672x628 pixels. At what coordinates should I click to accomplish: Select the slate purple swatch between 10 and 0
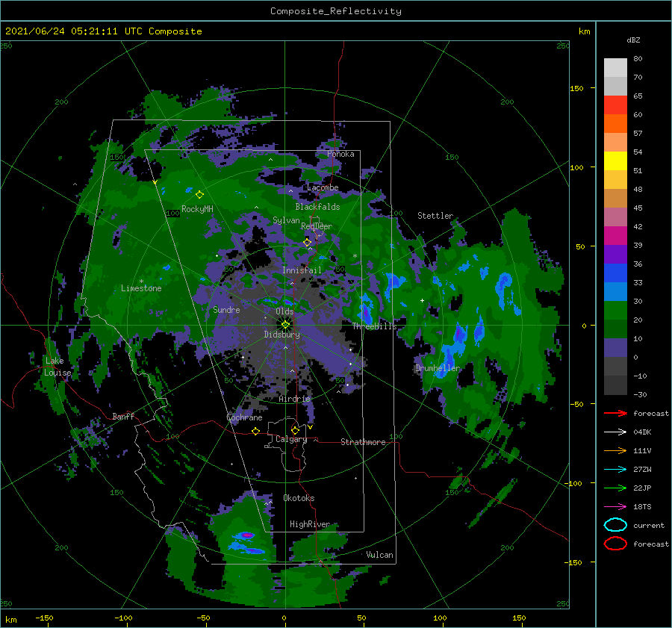(x=615, y=348)
